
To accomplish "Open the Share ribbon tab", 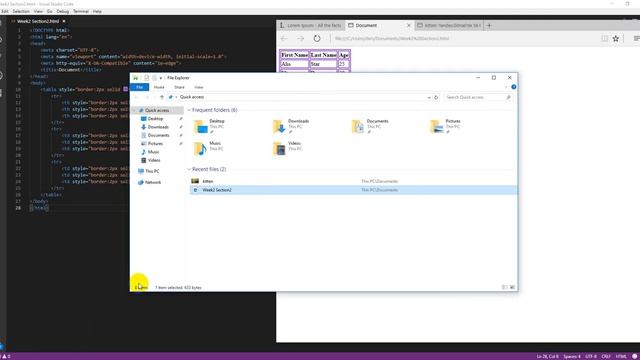I will coord(179,87).
